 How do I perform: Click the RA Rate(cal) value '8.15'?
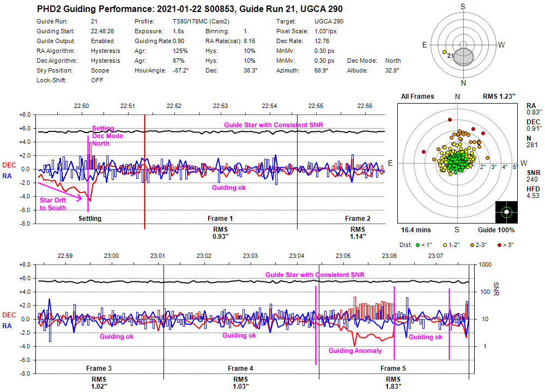point(249,41)
